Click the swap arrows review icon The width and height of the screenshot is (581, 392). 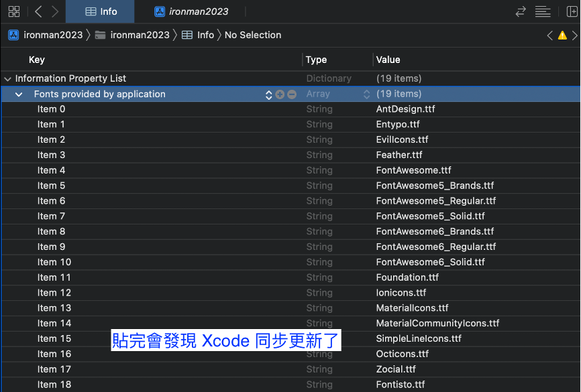point(521,11)
